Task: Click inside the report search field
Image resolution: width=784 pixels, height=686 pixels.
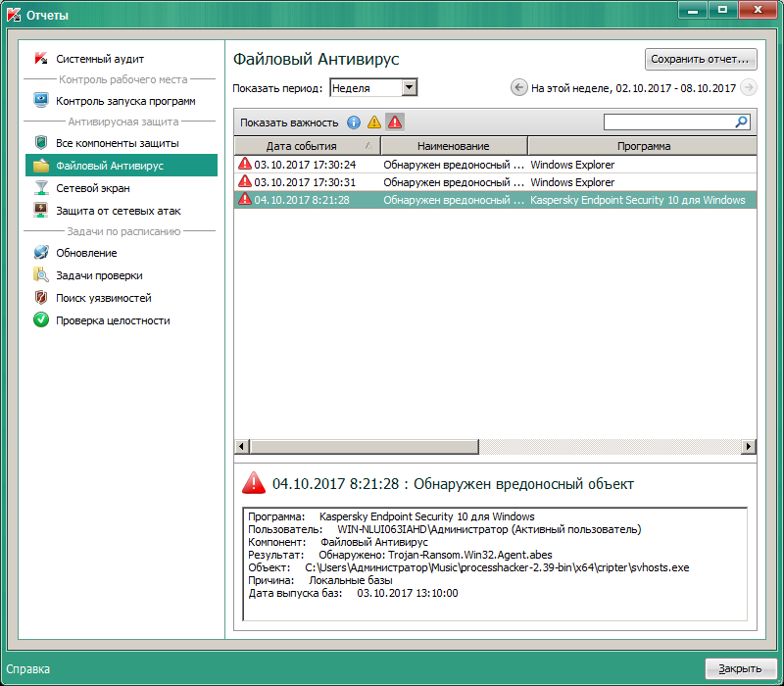Action: [668, 122]
